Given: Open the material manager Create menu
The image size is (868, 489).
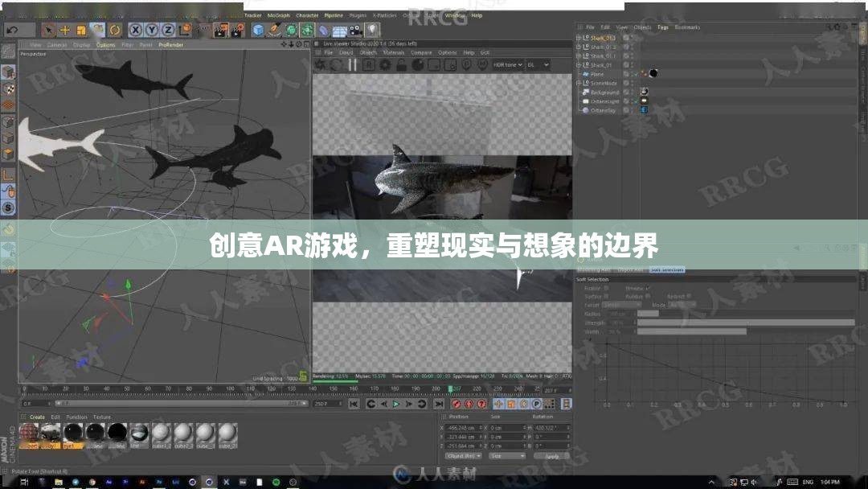Looking at the screenshot, I should (x=37, y=417).
